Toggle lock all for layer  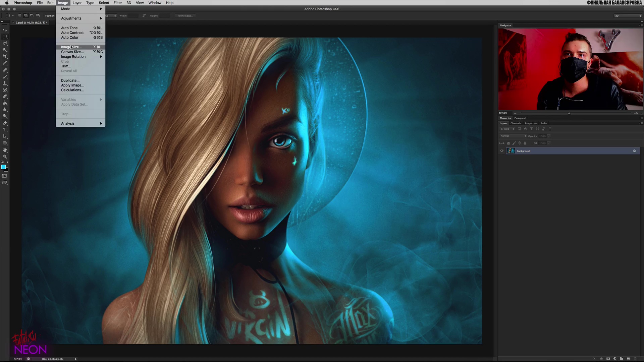pyautogui.click(x=525, y=143)
